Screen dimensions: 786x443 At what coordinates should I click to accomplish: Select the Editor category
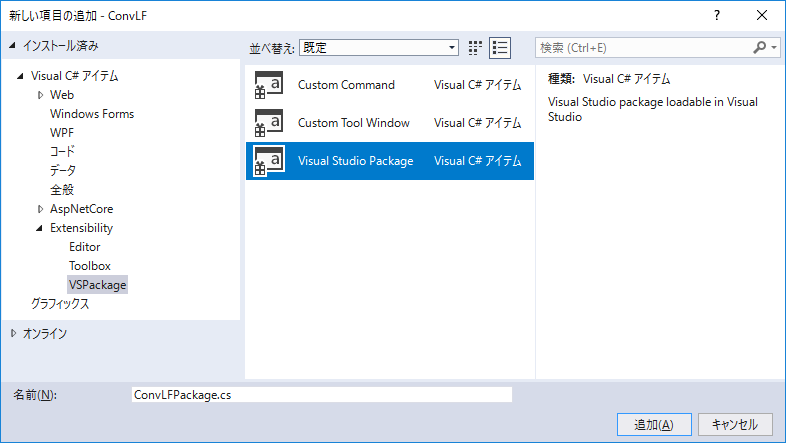[x=85, y=247]
